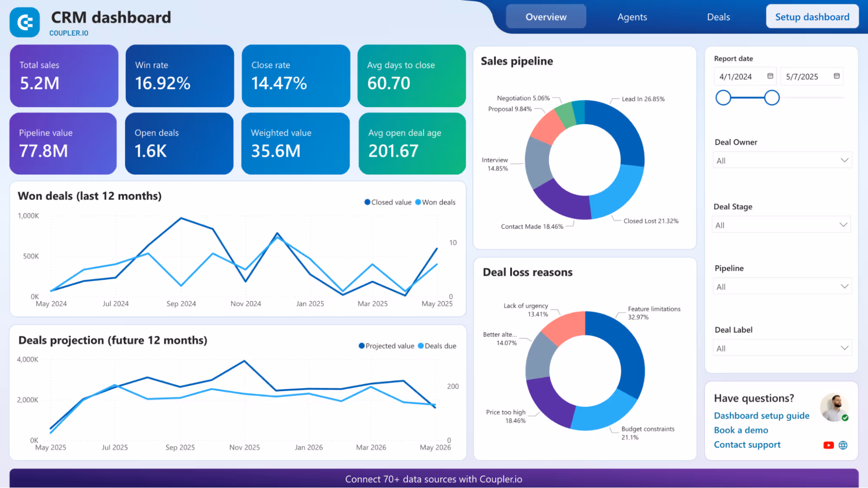Click the Coupler.io logo icon

click(x=25, y=22)
